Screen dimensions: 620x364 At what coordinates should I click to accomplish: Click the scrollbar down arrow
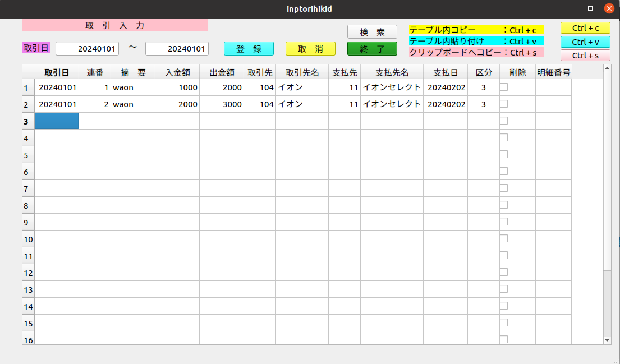607,340
